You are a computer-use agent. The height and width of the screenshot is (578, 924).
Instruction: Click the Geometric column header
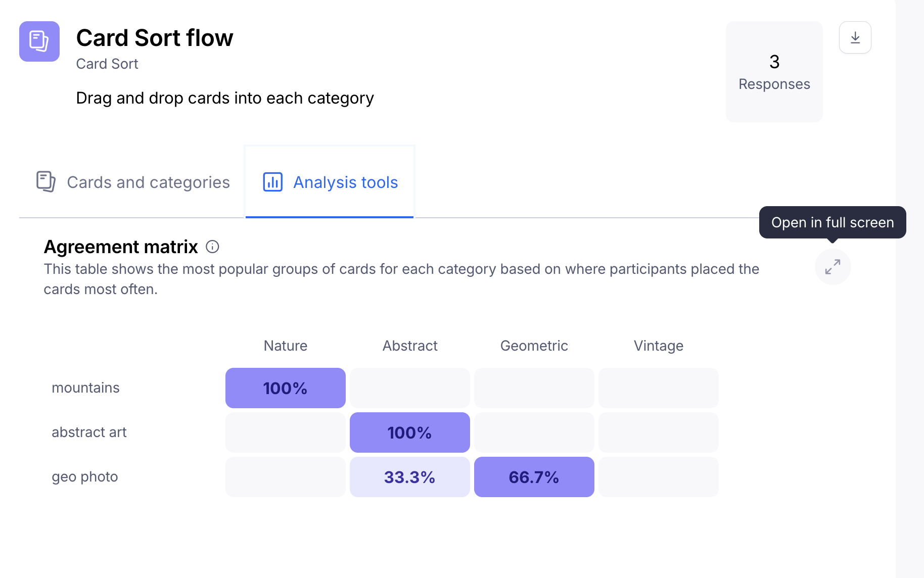534,346
